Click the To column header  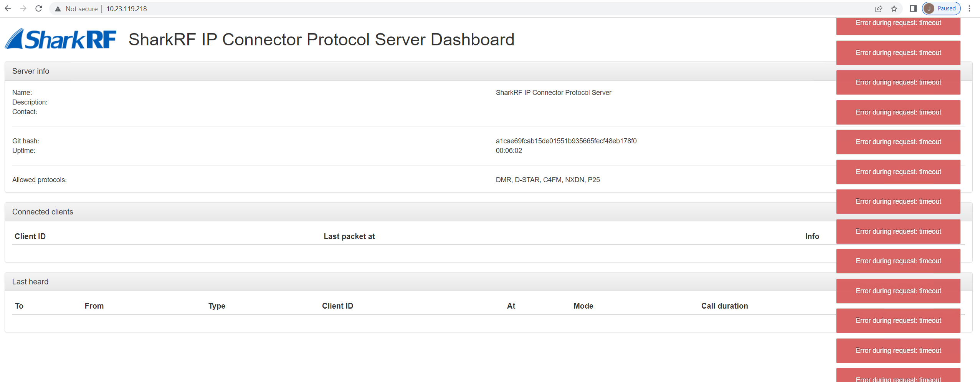[x=19, y=306]
